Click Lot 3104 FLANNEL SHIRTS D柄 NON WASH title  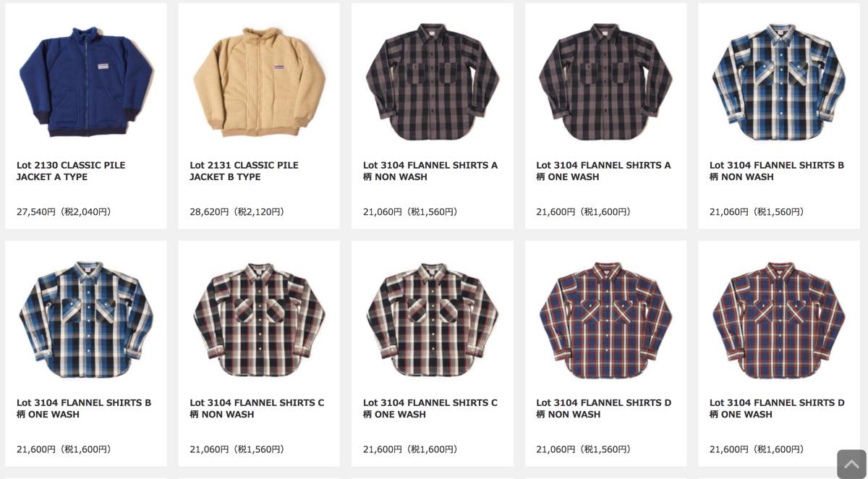pos(604,408)
